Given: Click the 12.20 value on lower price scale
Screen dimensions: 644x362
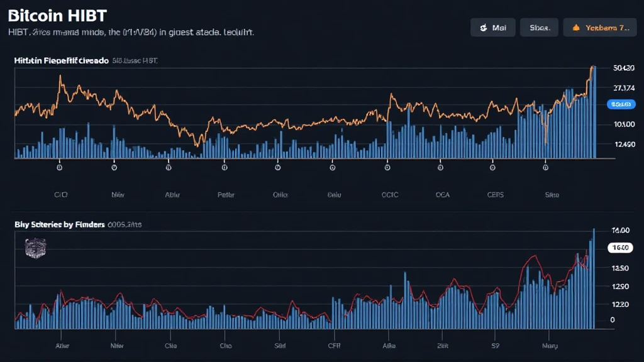Looking at the screenshot, I should tap(620, 304).
